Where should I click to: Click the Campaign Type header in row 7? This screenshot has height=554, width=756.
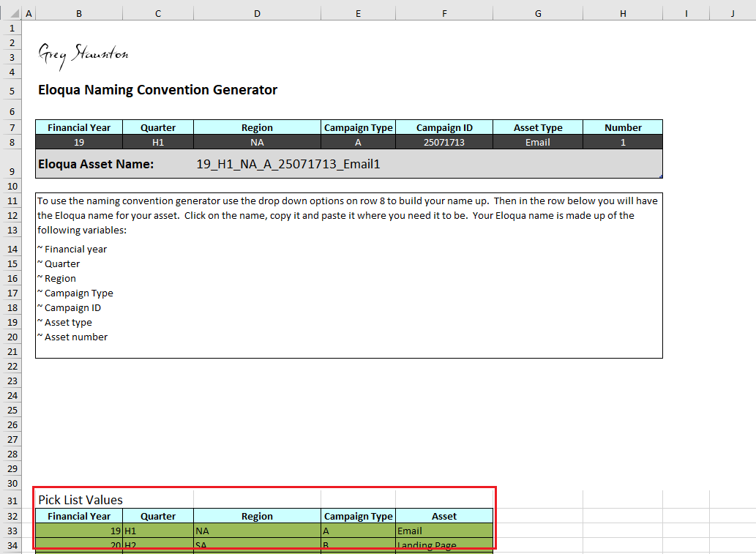358,128
